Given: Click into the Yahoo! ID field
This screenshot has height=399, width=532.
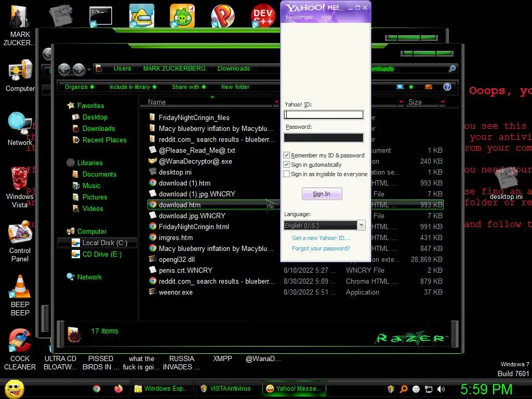Looking at the screenshot, I should pyautogui.click(x=324, y=115).
